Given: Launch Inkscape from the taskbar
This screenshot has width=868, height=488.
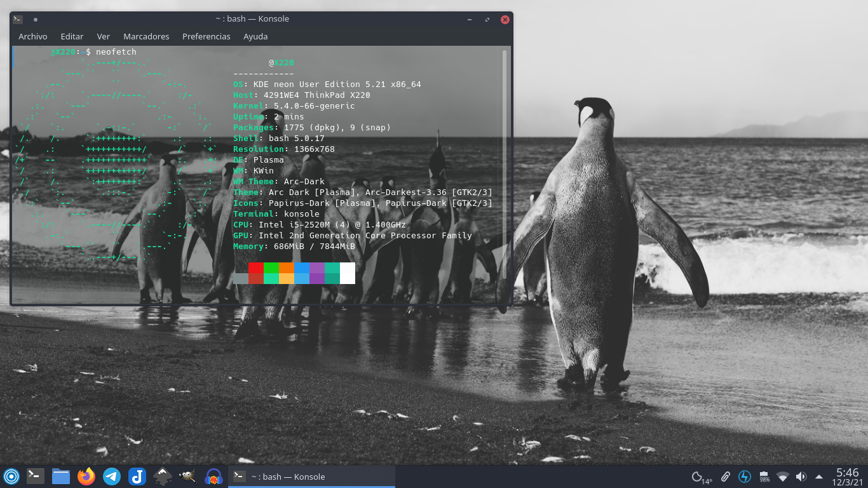Looking at the screenshot, I should tap(163, 476).
